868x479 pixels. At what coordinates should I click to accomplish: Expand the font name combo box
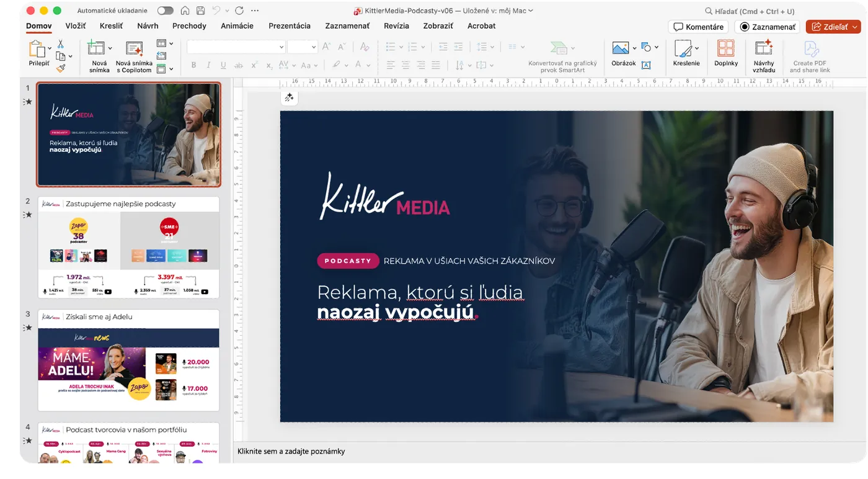(x=236, y=47)
